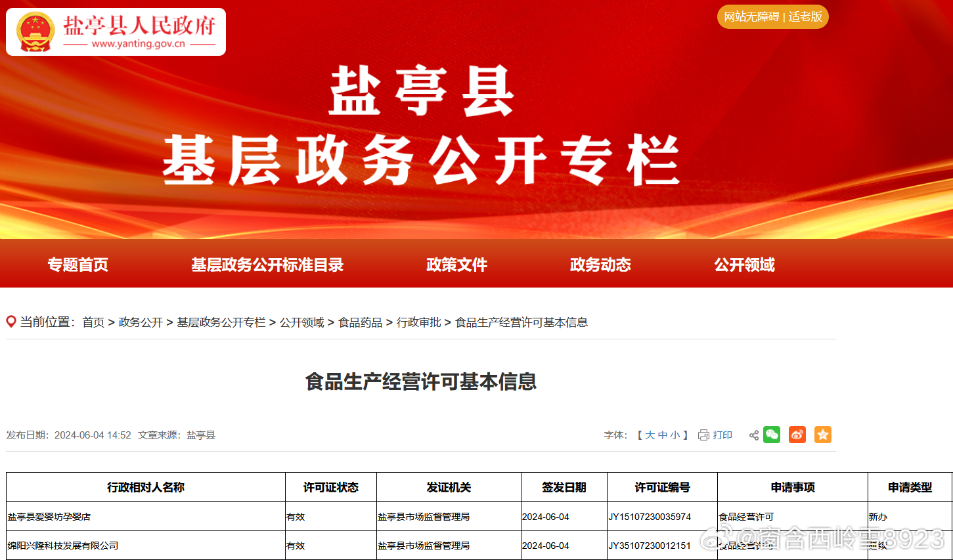953x560 pixels.
Task: Click 首页 in the breadcrumb
Action: pos(93,322)
